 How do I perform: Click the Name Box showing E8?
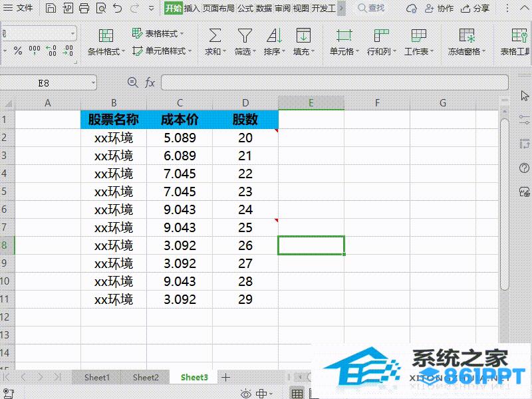click(43, 83)
